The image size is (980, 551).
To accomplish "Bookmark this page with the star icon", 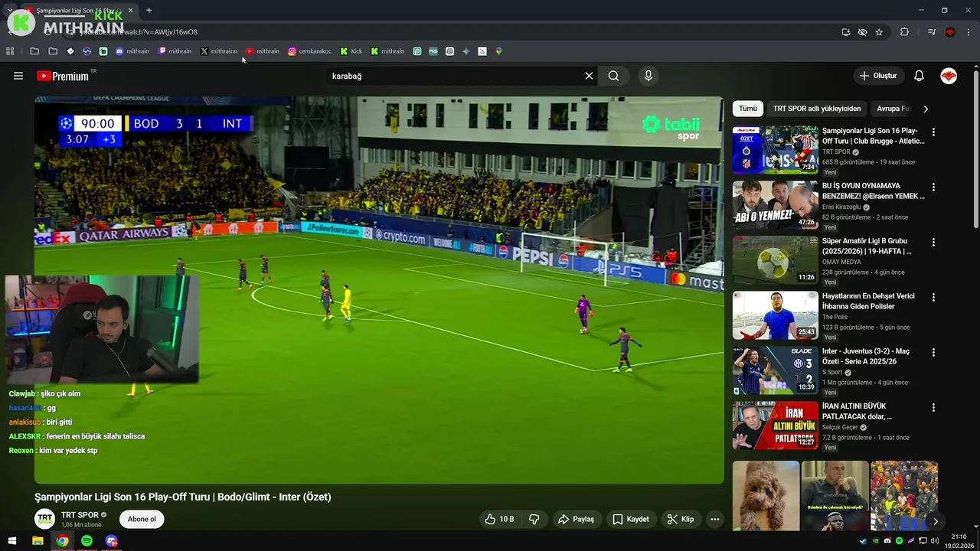I will (x=879, y=32).
